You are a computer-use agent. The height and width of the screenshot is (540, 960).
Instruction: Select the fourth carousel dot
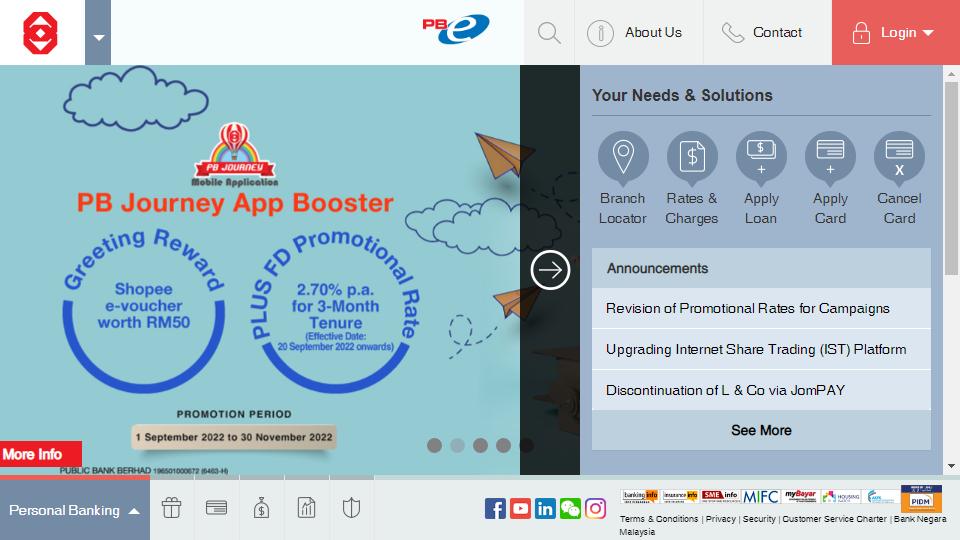[503, 446]
